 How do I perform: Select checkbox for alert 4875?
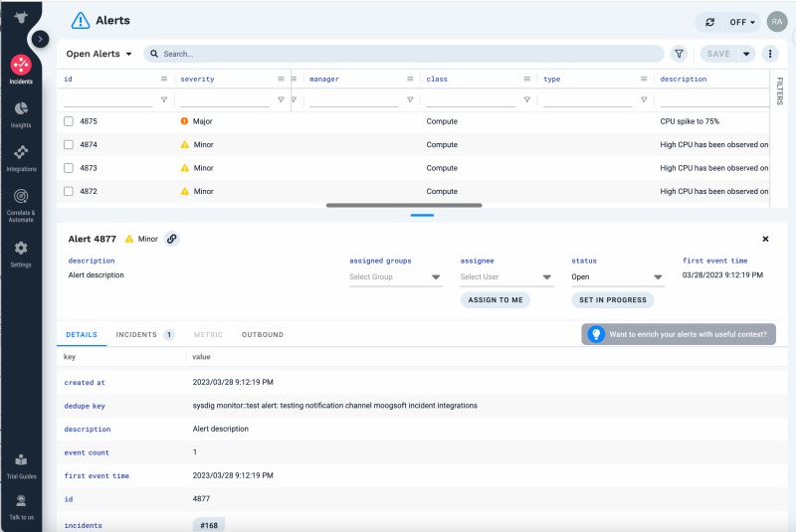[x=69, y=121]
